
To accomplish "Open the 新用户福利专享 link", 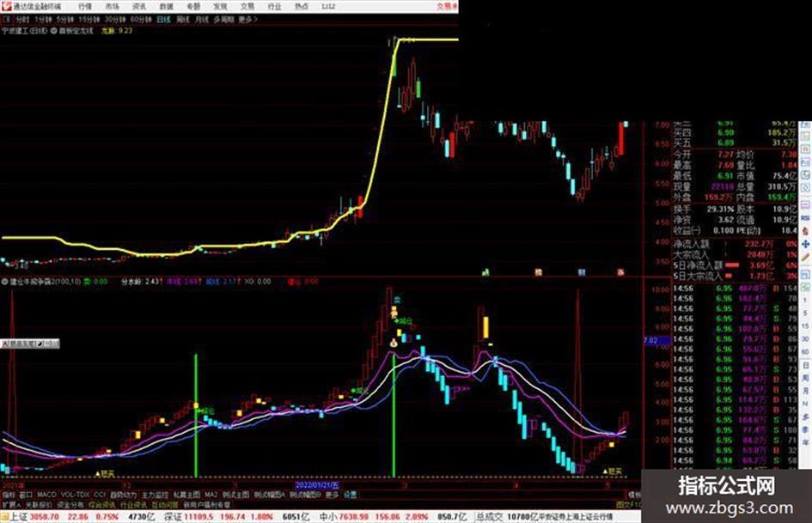I will pos(206,504).
